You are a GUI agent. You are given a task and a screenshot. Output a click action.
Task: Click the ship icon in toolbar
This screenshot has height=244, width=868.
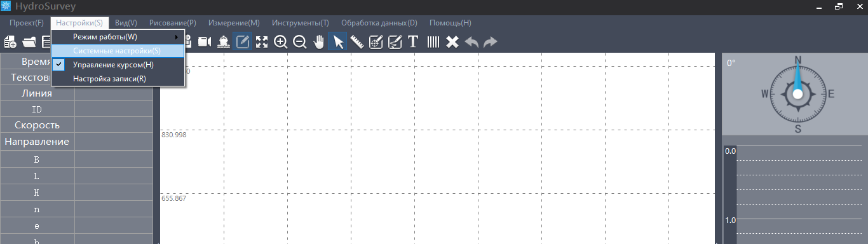tap(224, 42)
